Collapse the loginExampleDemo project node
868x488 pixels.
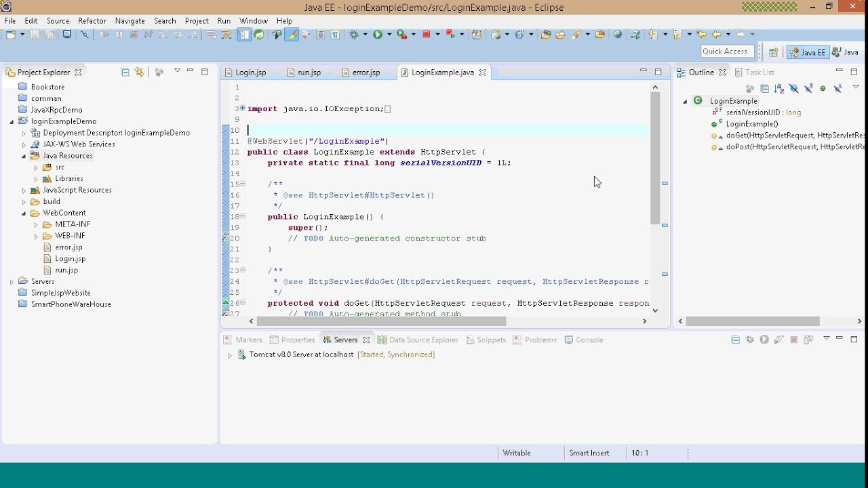click(12, 122)
